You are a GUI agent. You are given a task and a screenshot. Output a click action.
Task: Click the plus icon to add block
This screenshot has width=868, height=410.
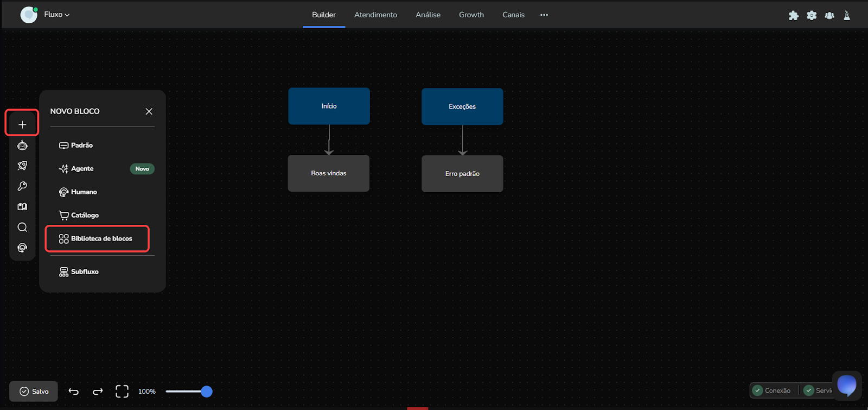tap(22, 124)
